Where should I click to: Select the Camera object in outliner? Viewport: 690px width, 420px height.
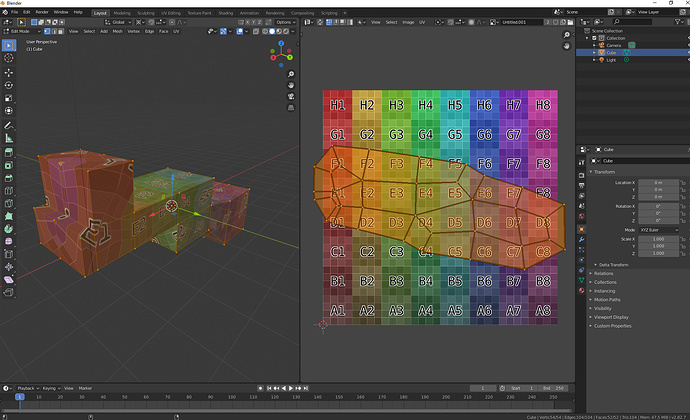[x=613, y=45]
